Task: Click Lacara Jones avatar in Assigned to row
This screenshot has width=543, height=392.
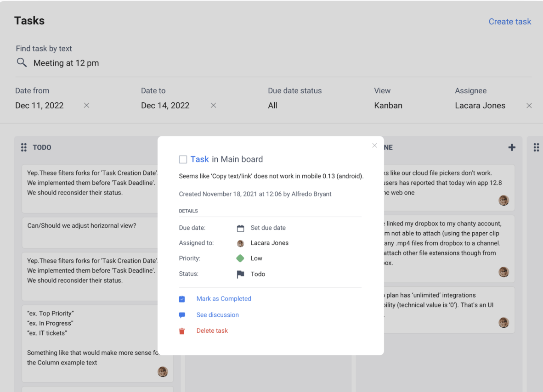Action: (240, 243)
